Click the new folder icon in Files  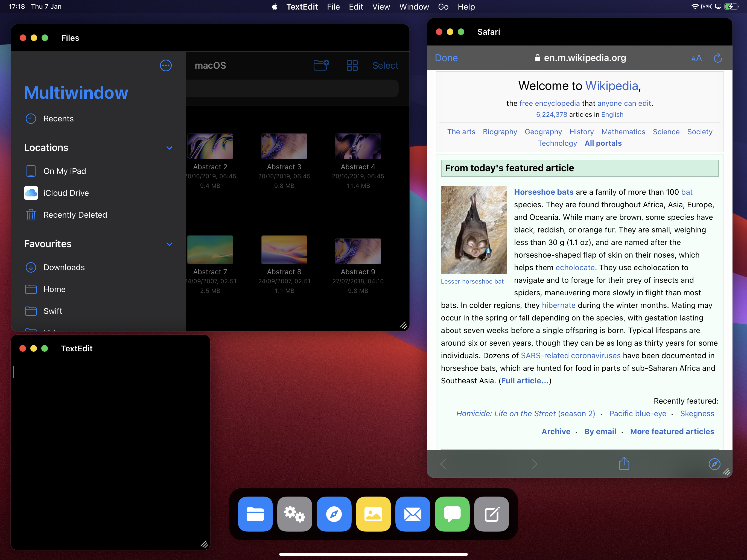(321, 65)
